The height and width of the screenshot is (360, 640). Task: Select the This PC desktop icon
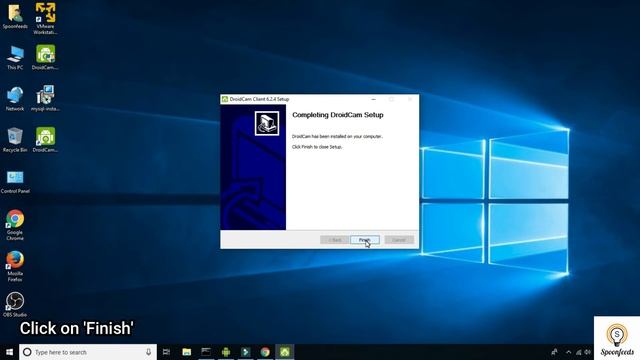click(x=15, y=58)
